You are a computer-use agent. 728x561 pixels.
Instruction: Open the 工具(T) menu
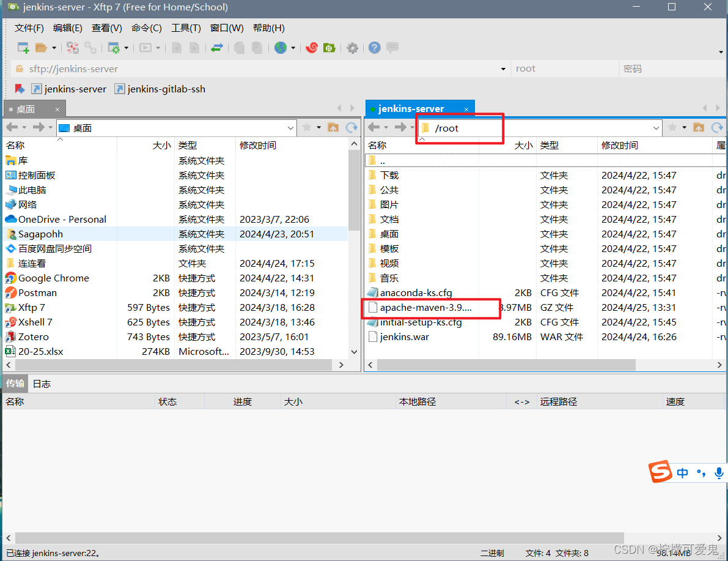coord(186,28)
